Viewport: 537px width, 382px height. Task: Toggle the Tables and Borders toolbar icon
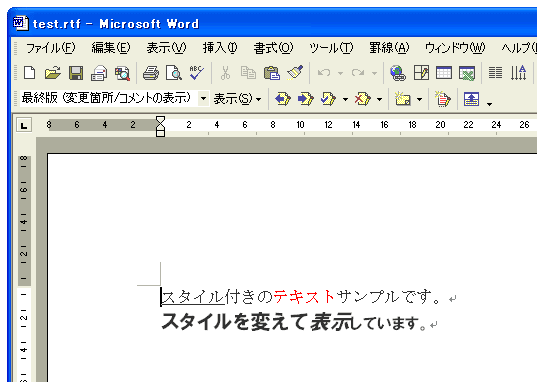coord(421,73)
